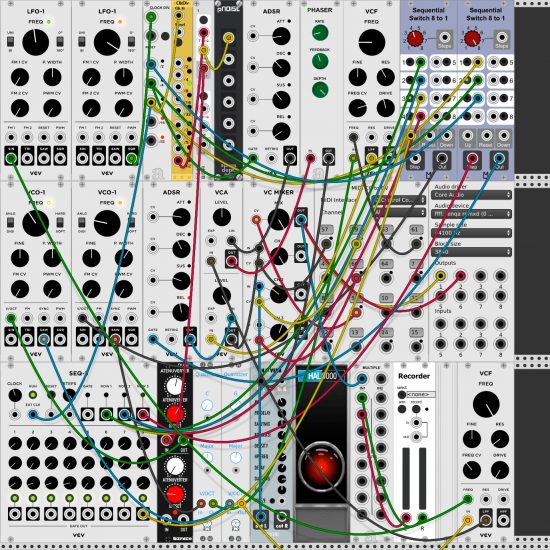Click the HPF output jack on bottom VCF

point(504,520)
